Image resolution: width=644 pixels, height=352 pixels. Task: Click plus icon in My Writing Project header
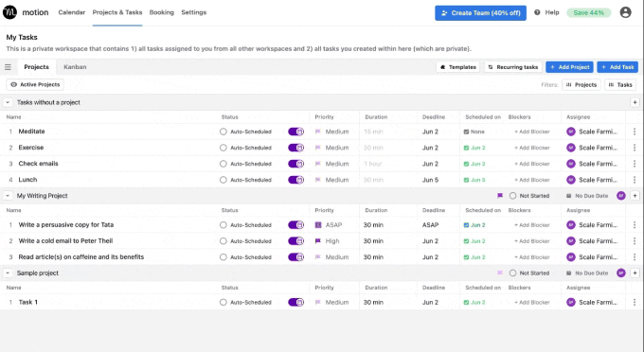tap(635, 196)
